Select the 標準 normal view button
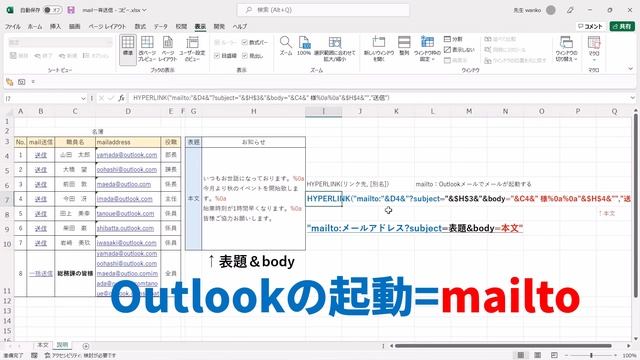 click(x=128, y=49)
